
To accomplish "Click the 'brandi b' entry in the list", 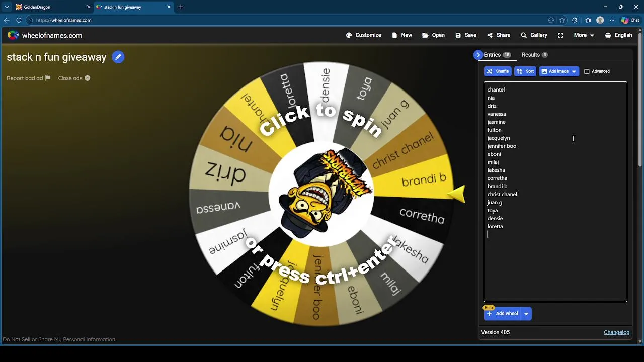I will click(497, 186).
